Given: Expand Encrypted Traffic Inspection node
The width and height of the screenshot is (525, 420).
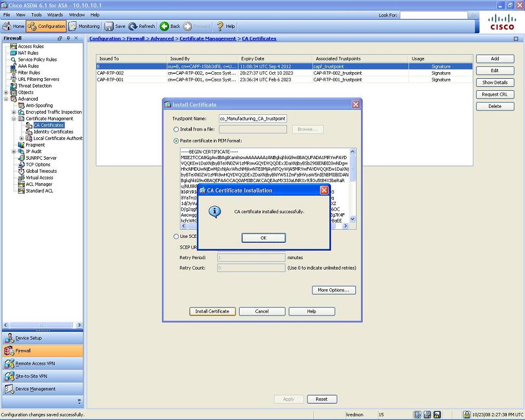Looking at the screenshot, I should point(14,112).
